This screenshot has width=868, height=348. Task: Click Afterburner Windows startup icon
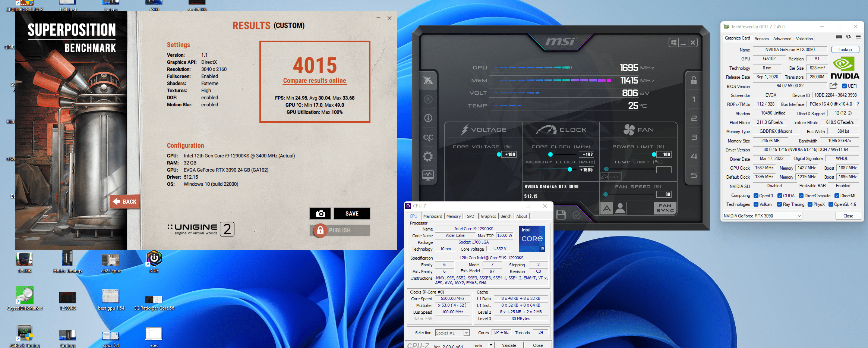click(673, 43)
